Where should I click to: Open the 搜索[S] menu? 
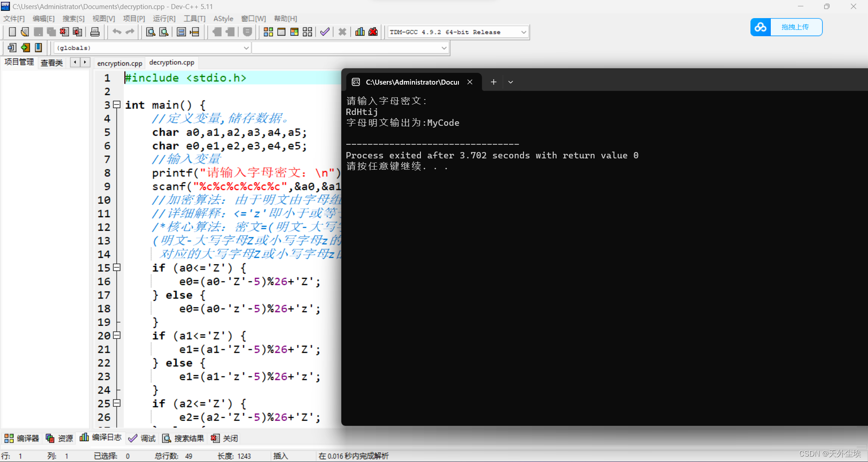point(73,19)
